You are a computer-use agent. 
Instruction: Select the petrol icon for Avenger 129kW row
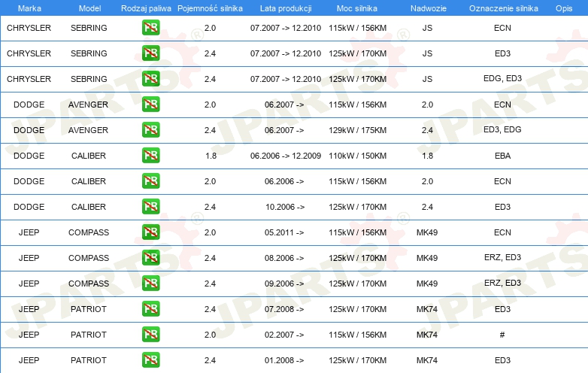click(150, 129)
